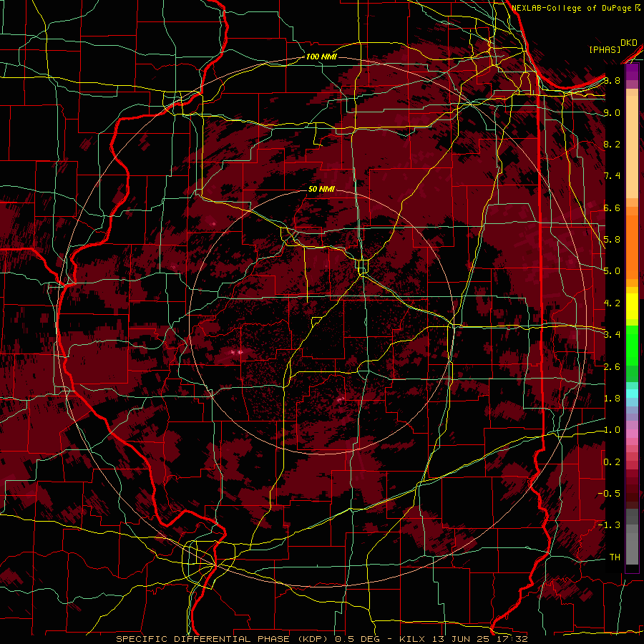Screen dimensions: 644x644
Task: Click the cyan color bar segment
Action: click(632, 394)
